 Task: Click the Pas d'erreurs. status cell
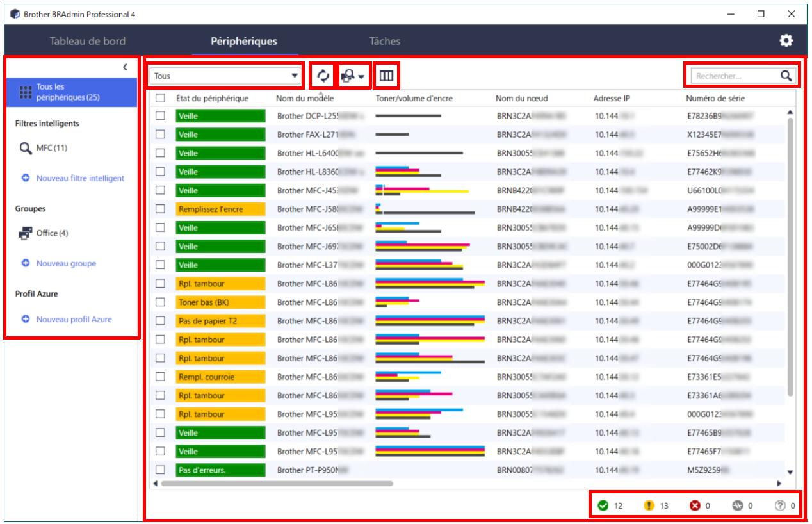220,470
